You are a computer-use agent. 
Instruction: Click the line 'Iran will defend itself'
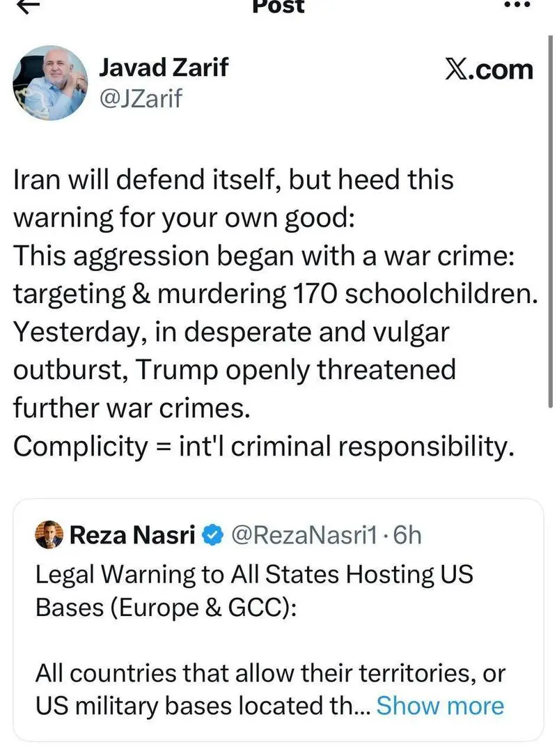click(234, 180)
